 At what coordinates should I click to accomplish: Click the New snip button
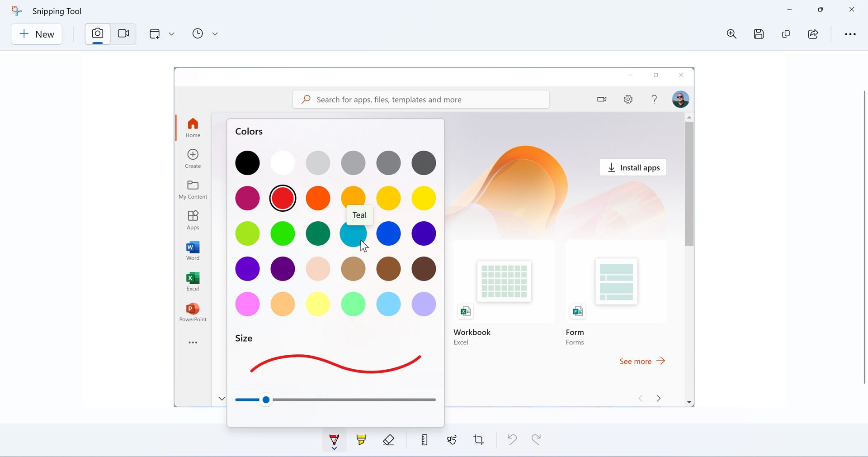[x=37, y=34]
